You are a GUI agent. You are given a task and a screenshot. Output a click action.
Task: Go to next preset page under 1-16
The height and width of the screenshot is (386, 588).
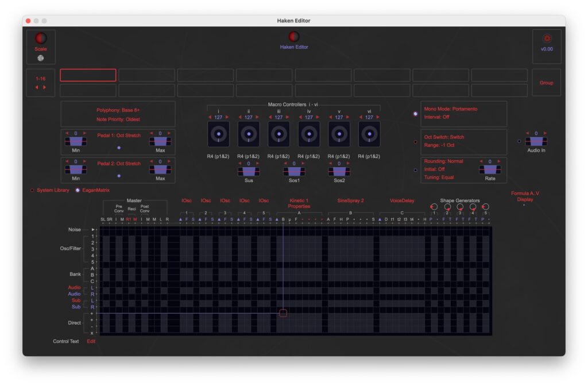[45, 87]
